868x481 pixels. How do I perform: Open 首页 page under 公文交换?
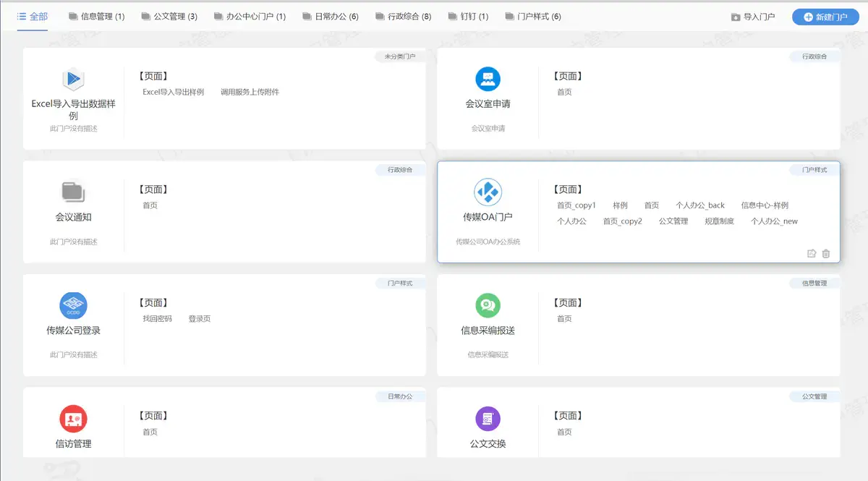pyautogui.click(x=564, y=432)
